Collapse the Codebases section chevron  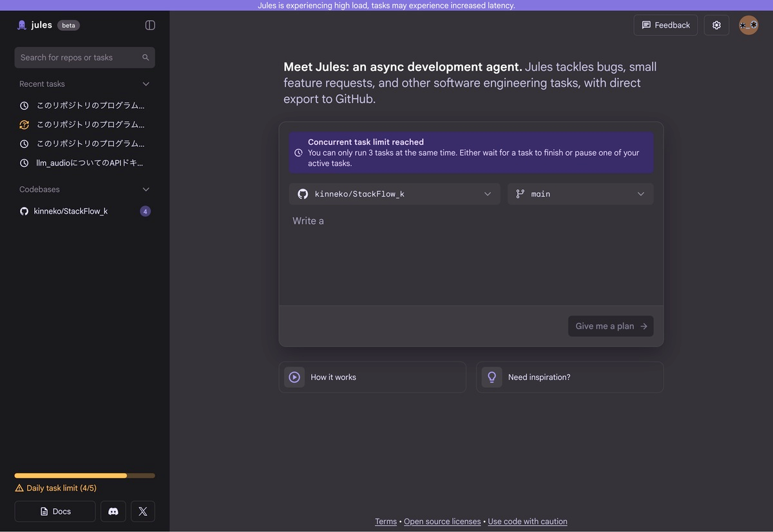pyautogui.click(x=146, y=189)
